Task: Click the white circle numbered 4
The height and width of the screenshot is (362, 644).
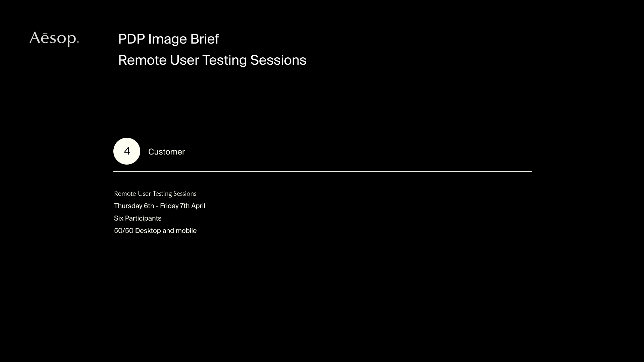Action: click(x=127, y=151)
